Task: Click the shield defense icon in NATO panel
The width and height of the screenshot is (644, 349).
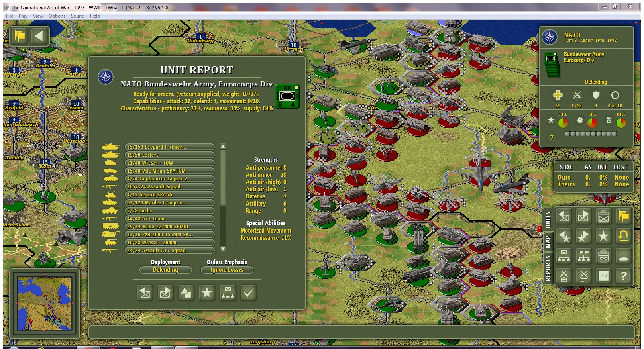Action: (x=596, y=95)
